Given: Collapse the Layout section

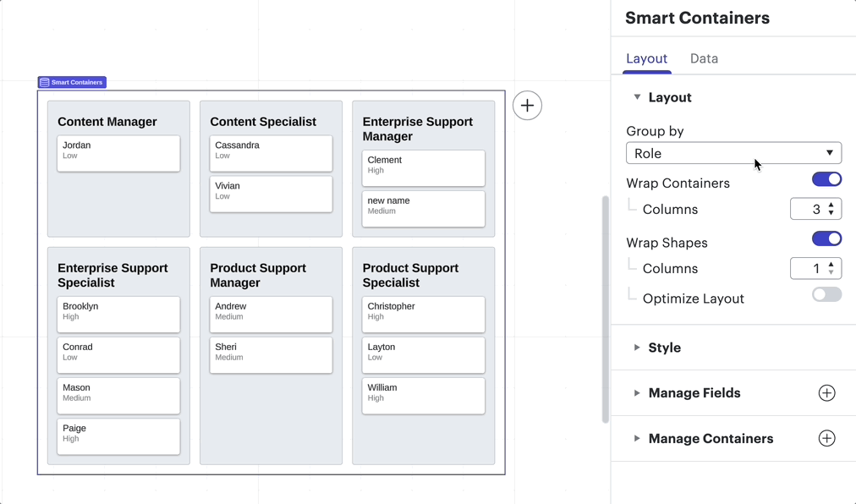Looking at the screenshot, I should [637, 97].
